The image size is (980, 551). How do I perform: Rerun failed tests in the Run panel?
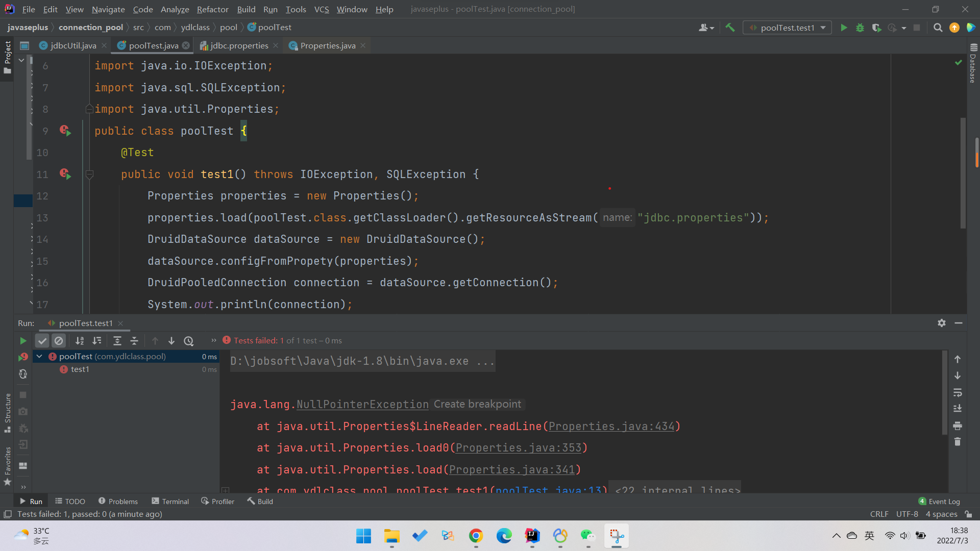coord(23,357)
